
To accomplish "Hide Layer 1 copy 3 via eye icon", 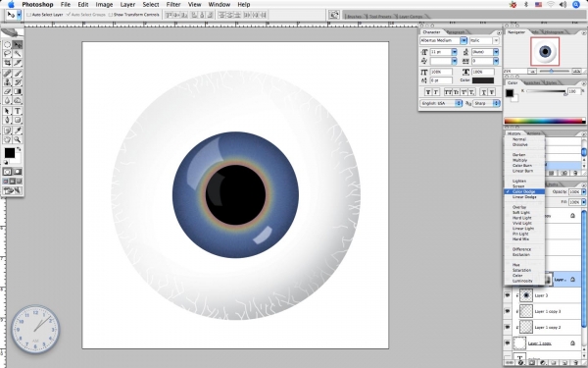I will [508, 311].
